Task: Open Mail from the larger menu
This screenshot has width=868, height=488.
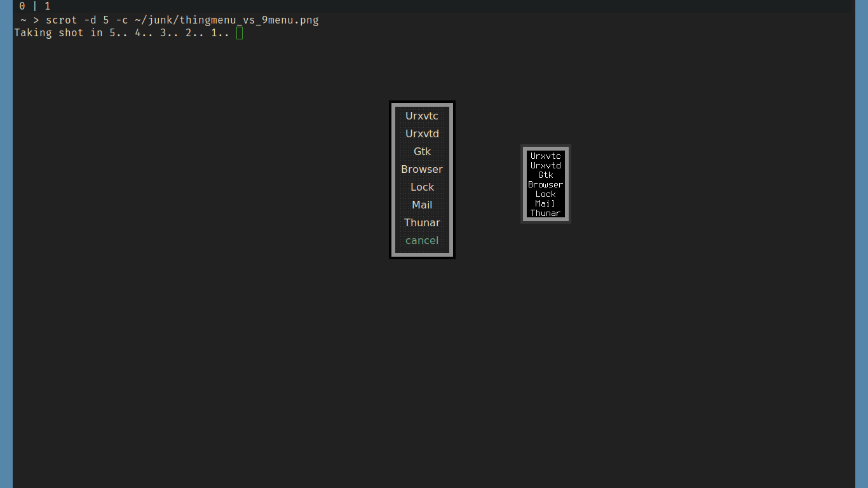Action: point(422,205)
